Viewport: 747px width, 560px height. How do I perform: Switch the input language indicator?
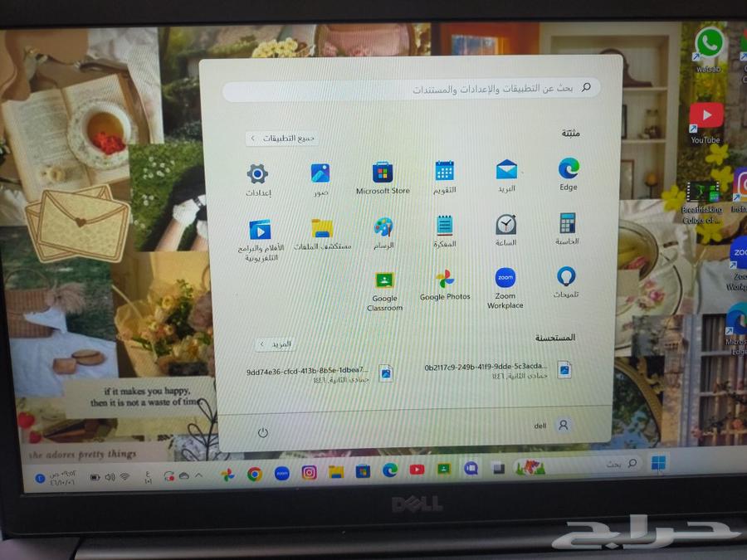click(148, 477)
